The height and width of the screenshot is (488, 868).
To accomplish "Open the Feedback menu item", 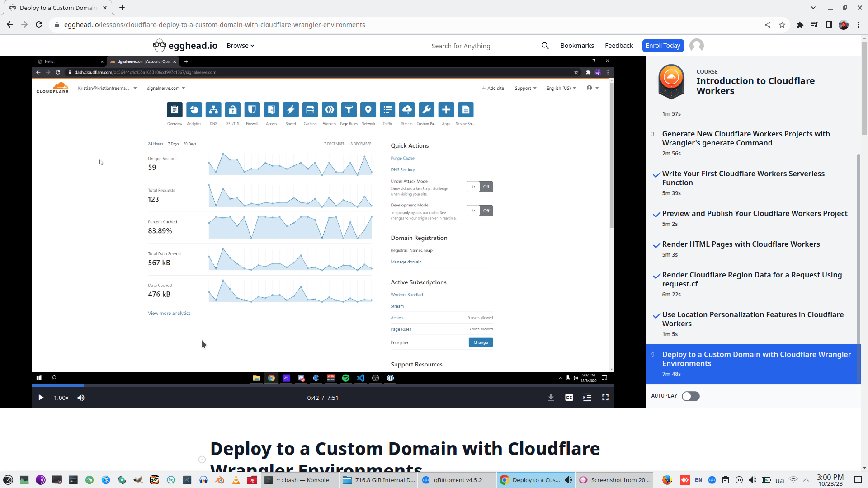I will (618, 46).
